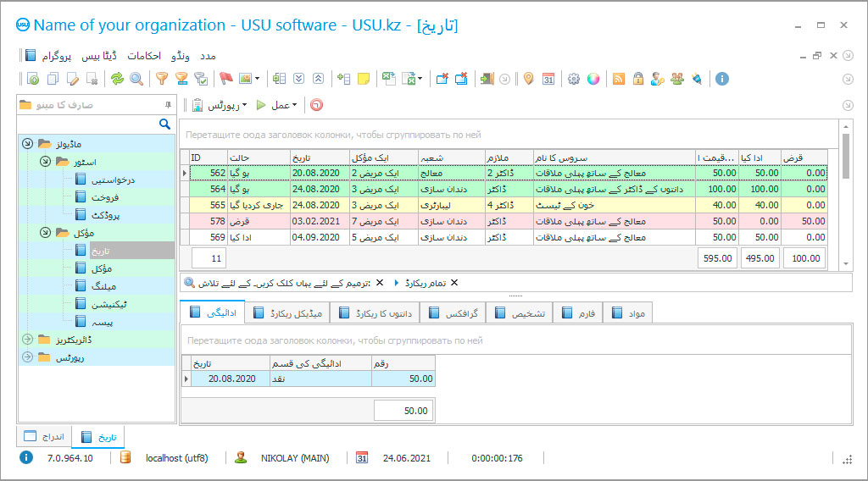Switch to the اندراج tab at bottom
Viewport: 868px width, 481px height.
coord(44,437)
